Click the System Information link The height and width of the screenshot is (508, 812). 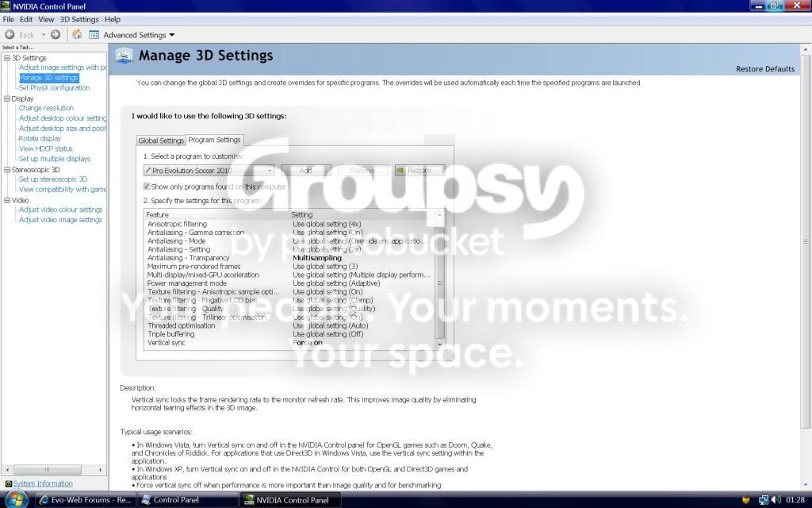pos(43,483)
